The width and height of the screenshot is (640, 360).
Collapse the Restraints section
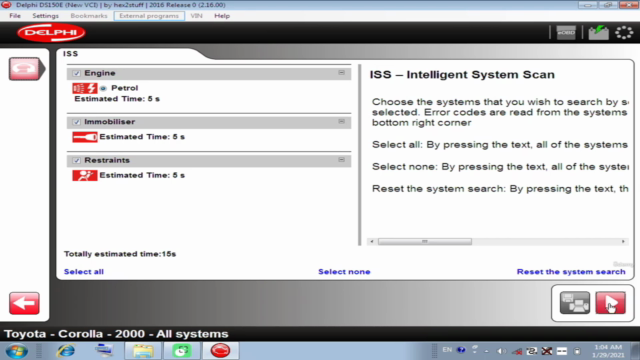341,160
